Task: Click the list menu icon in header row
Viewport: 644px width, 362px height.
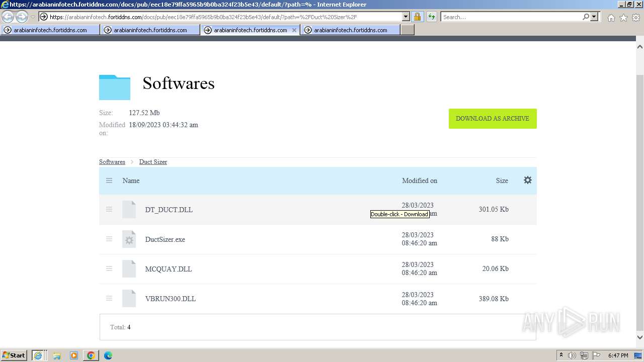Action: click(109, 180)
